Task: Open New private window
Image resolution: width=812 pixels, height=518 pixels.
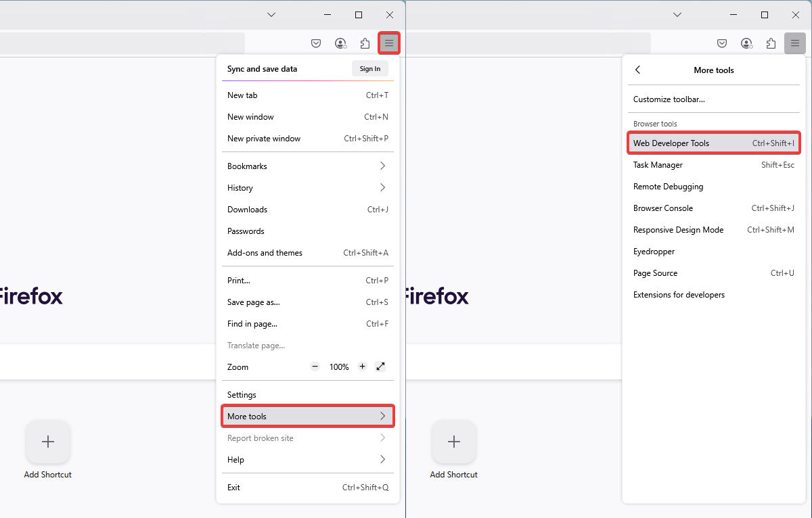Action: pos(264,139)
